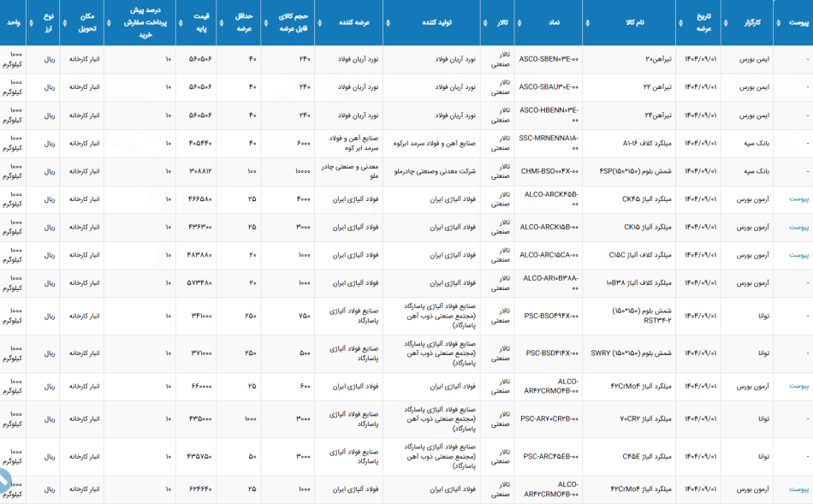Click the نوع ارز column sort arrows

[31, 23]
